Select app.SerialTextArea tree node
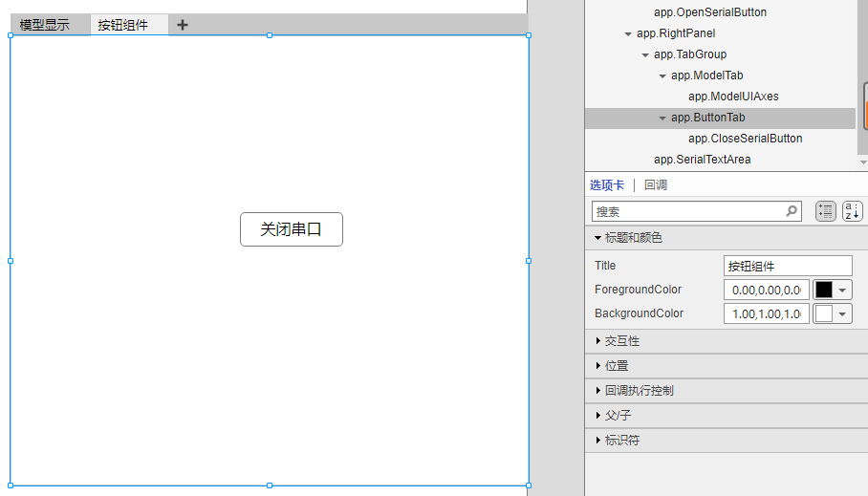The height and width of the screenshot is (496, 868). [x=702, y=160]
